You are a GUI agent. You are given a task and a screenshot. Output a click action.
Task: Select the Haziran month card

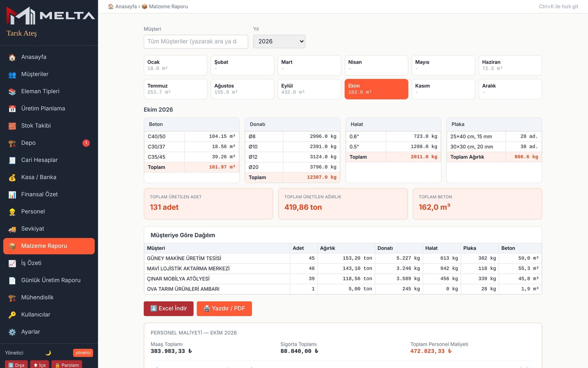point(510,66)
